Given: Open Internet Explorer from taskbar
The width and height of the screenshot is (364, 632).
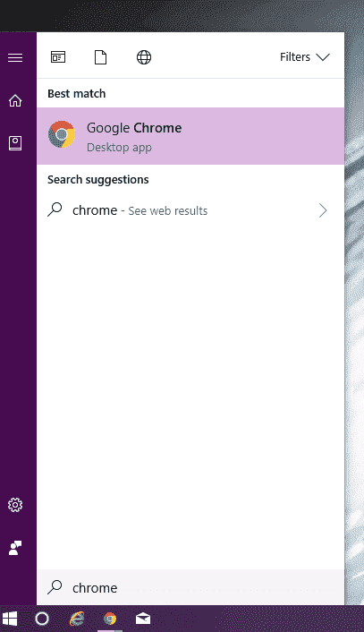Looking at the screenshot, I should tap(77, 619).
